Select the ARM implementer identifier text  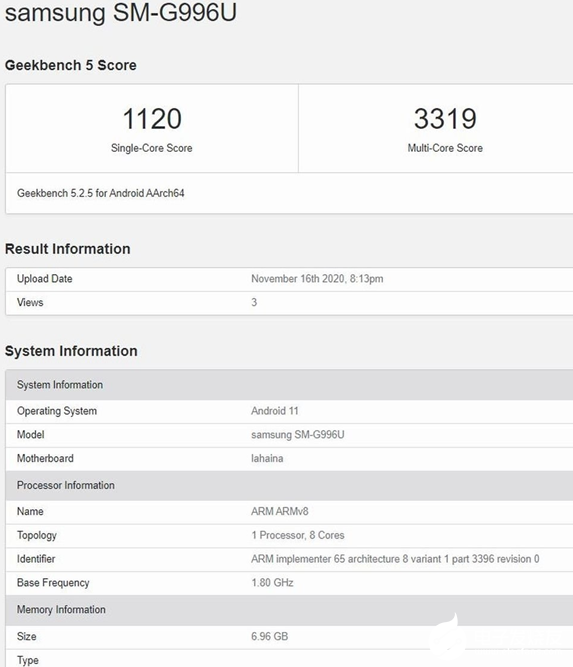(x=395, y=559)
